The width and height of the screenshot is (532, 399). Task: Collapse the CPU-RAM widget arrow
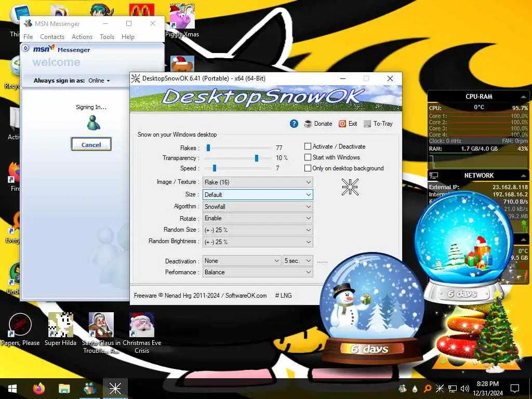[x=523, y=97]
